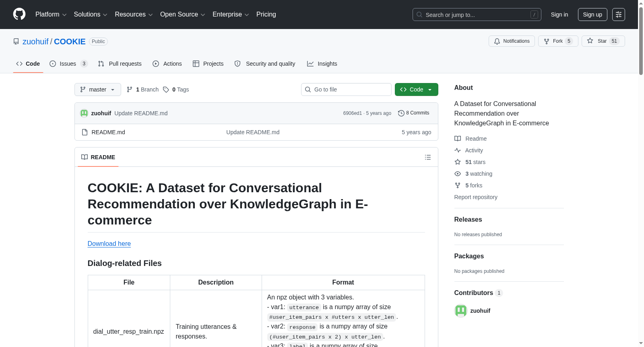Open the README outline icon
Viewport: 644px width, 347px height.
pyautogui.click(x=428, y=157)
